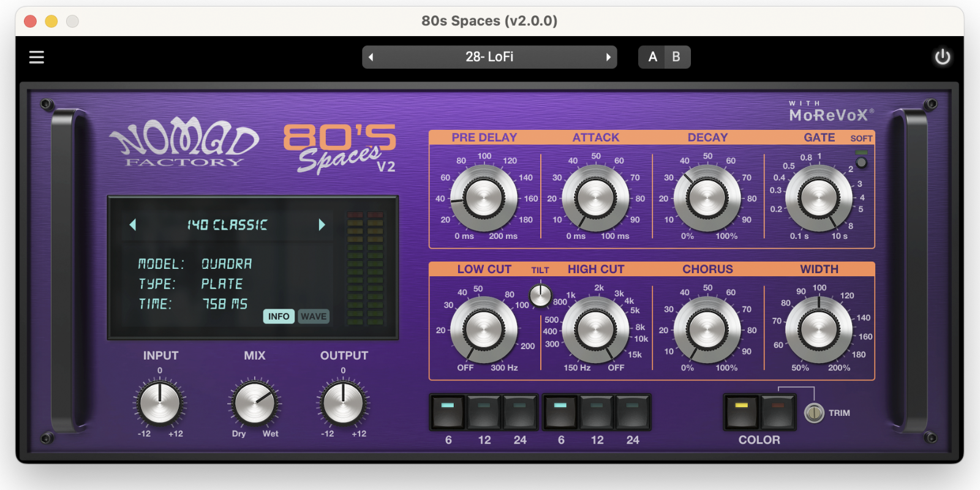This screenshot has height=490, width=980.
Task: Select low cut 12 dB slope button
Action: coord(484,412)
